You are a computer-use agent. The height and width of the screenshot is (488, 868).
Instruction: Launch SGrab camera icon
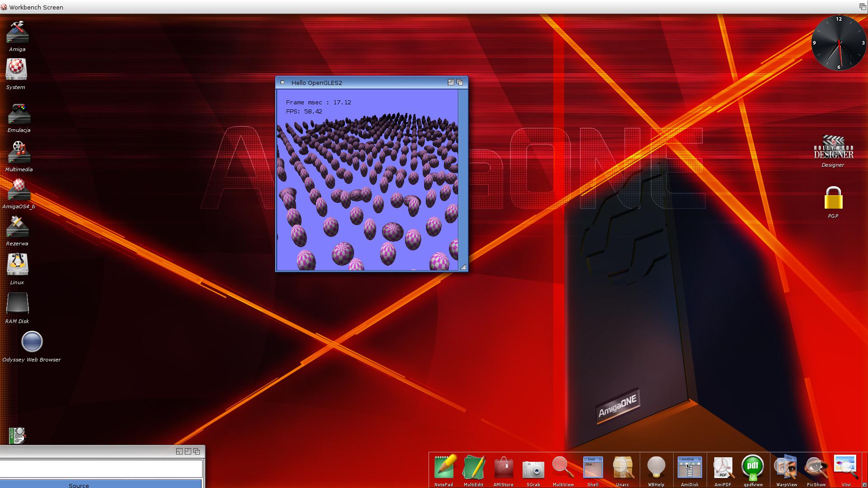[x=533, y=470]
